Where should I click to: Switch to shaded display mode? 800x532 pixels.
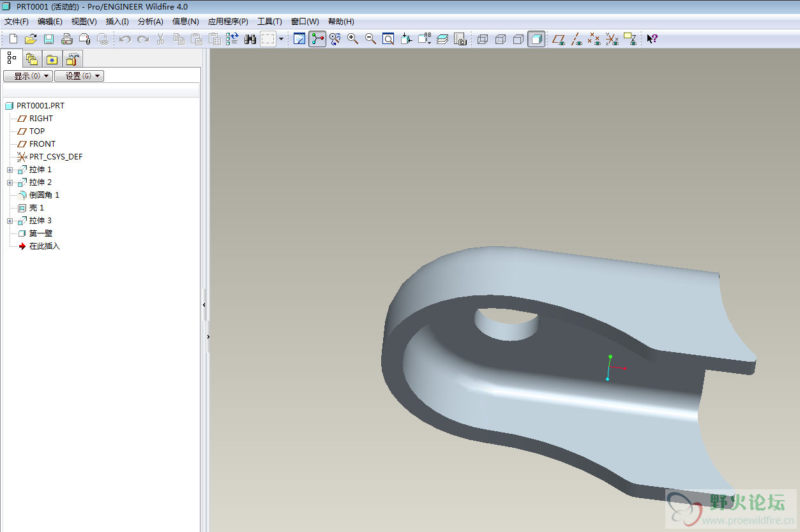tap(536, 39)
